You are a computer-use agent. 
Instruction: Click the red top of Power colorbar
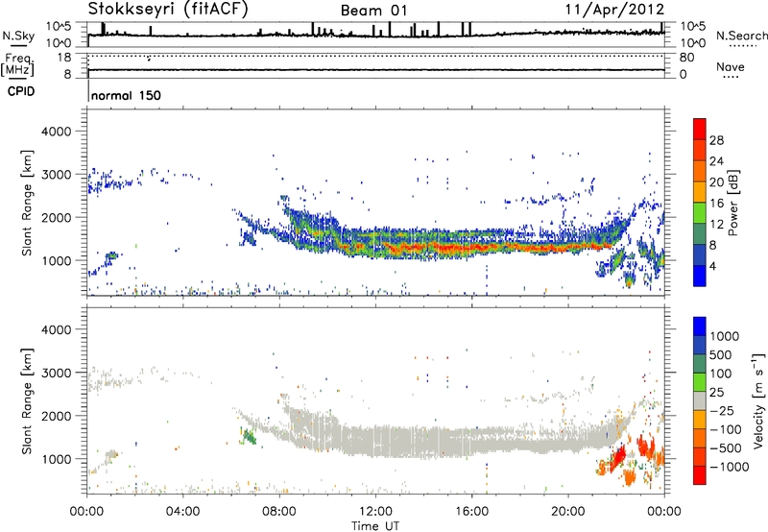coord(700,129)
